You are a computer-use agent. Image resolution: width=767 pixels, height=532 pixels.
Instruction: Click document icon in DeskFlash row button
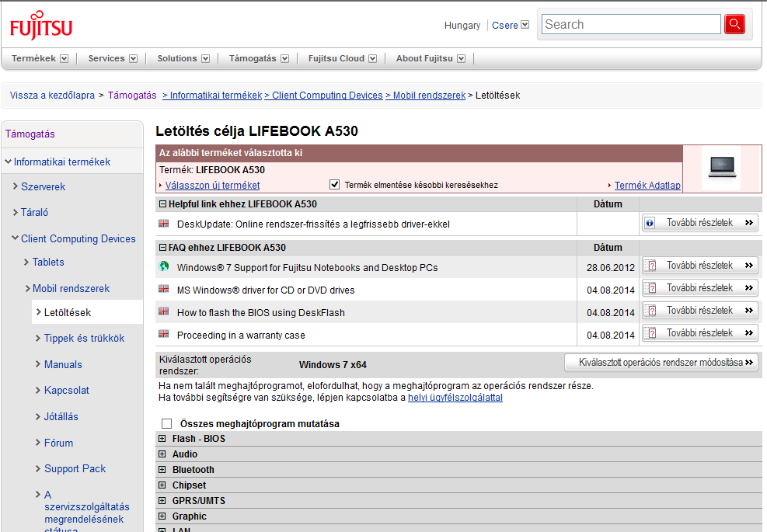tap(651, 311)
